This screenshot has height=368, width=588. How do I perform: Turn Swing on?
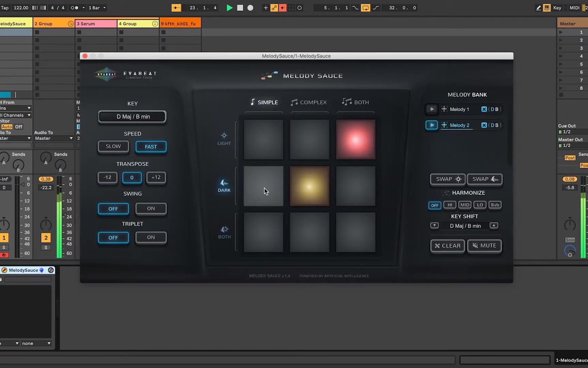pyautogui.click(x=151, y=209)
